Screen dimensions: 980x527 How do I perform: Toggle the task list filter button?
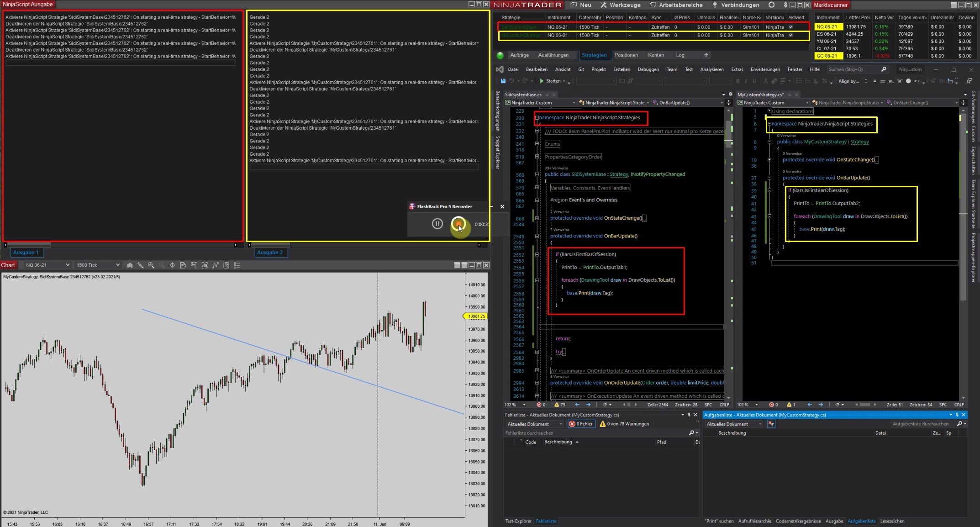click(771, 424)
